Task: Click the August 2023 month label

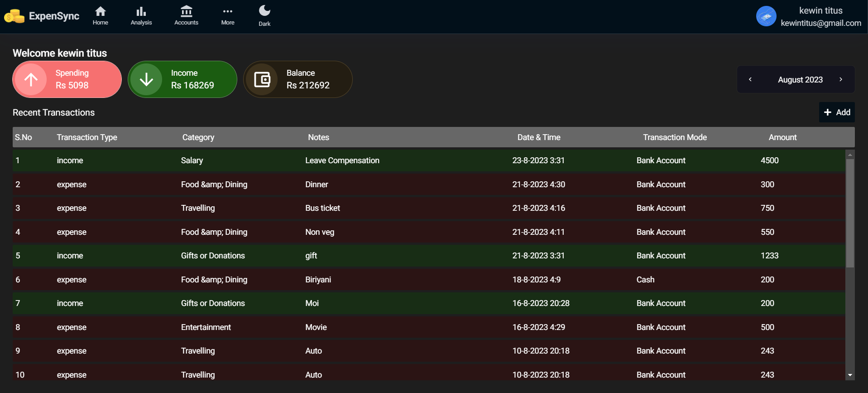Action: pos(800,80)
